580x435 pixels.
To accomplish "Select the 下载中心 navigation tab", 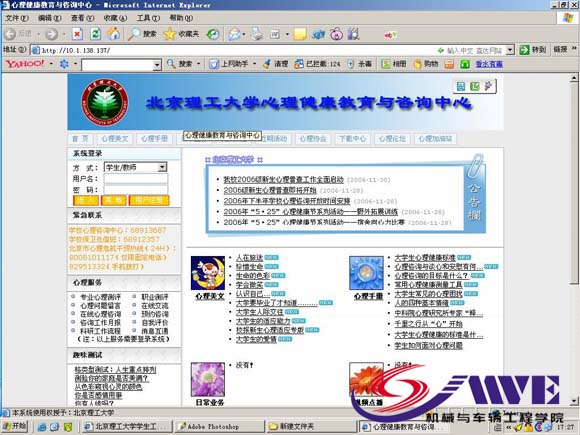I will click(353, 139).
